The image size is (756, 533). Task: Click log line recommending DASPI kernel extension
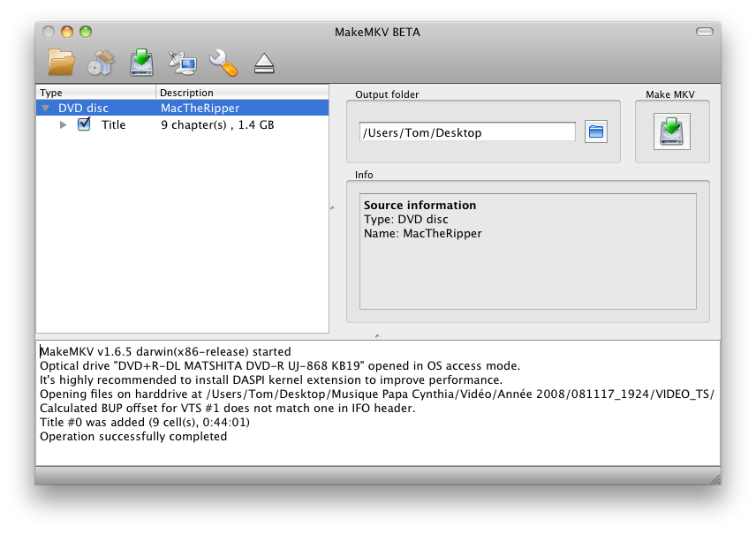coord(271,379)
